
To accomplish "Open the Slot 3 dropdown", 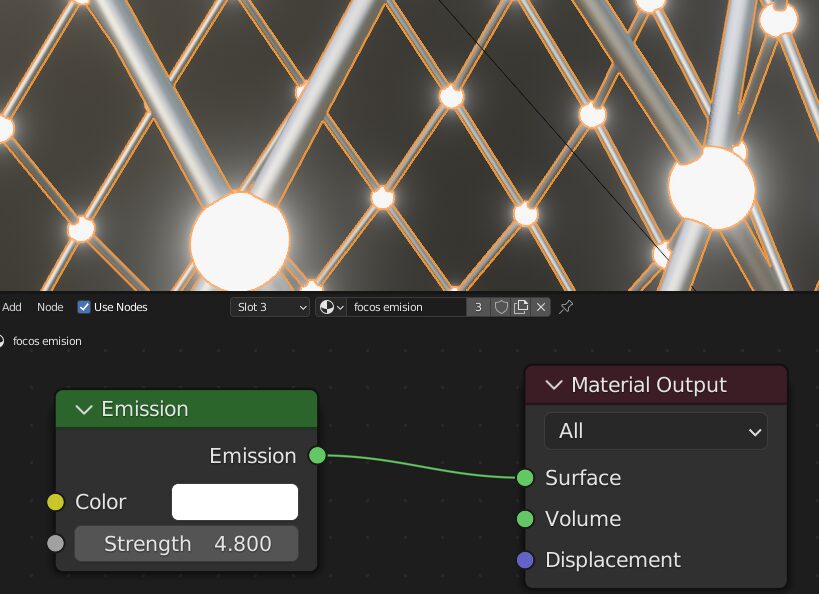I will click(x=270, y=307).
